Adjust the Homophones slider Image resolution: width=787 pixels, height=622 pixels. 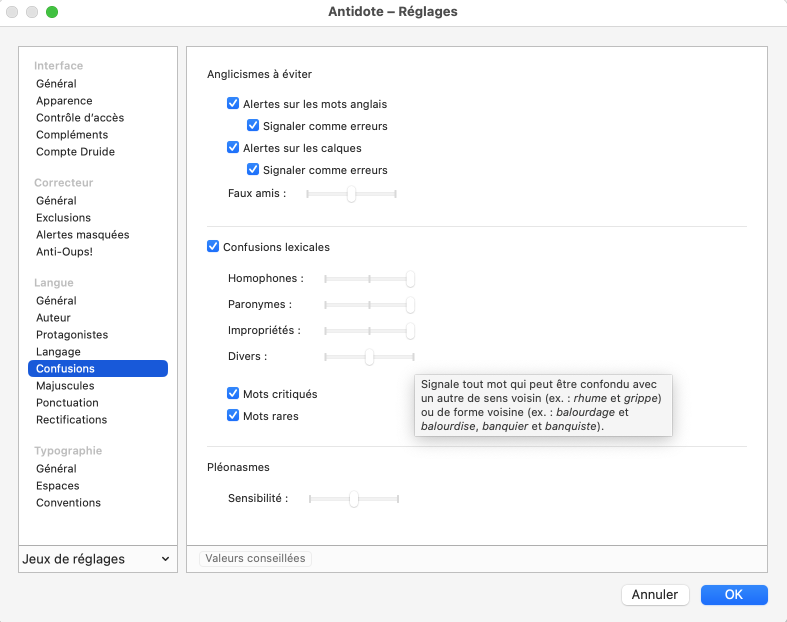[x=410, y=279]
